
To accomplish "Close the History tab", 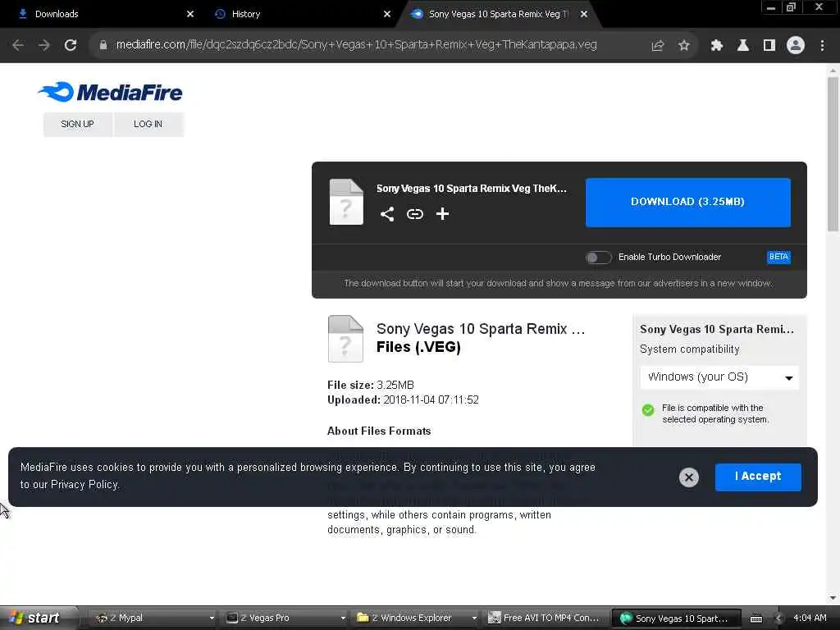I will (387, 14).
